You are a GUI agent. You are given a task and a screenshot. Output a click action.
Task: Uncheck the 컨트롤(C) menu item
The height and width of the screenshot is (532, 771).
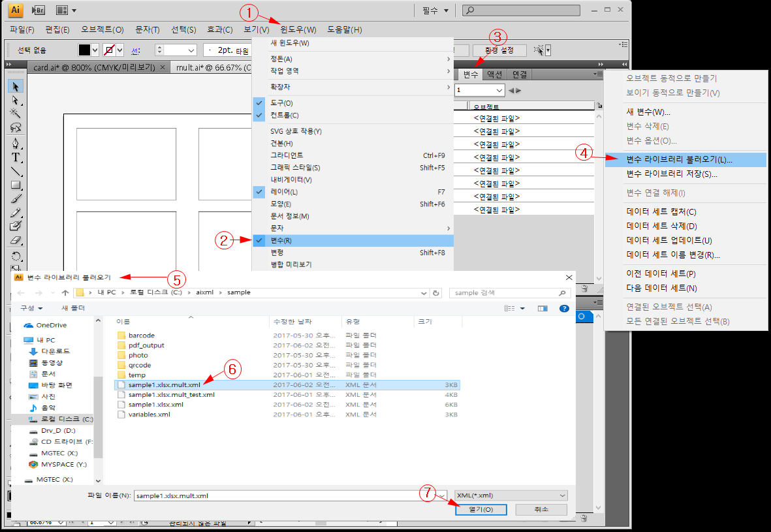click(x=285, y=116)
